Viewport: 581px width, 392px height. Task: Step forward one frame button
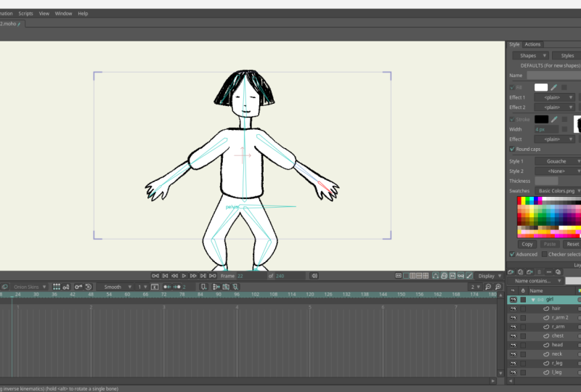click(x=193, y=276)
